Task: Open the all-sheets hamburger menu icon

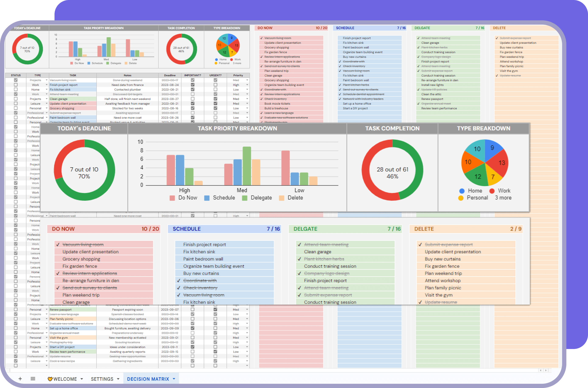Action: pos(33,379)
